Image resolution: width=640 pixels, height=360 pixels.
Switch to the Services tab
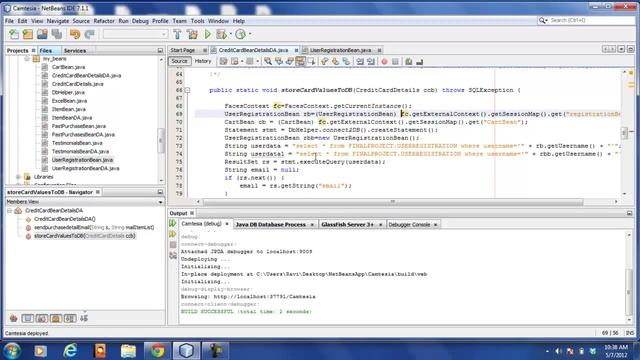pyautogui.click(x=75, y=51)
